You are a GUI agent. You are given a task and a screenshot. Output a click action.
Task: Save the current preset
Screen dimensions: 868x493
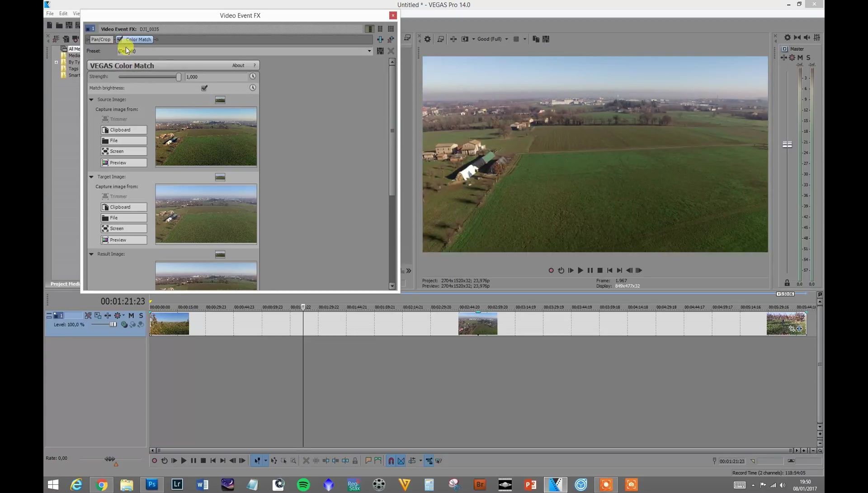click(x=380, y=51)
